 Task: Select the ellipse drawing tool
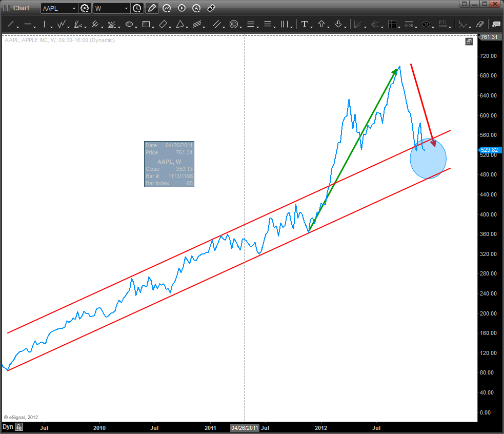(129, 24)
